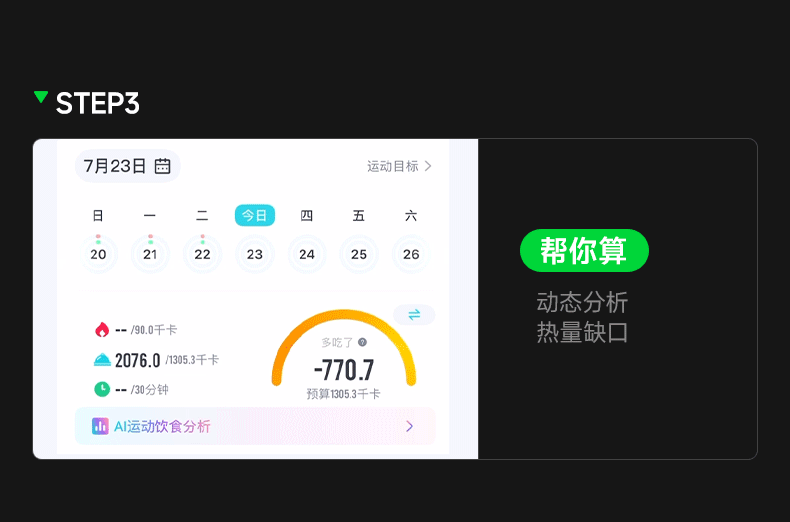The height and width of the screenshot is (522, 790).
Task: Tap the swap arrows icon above gauge
Action: coord(414,315)
